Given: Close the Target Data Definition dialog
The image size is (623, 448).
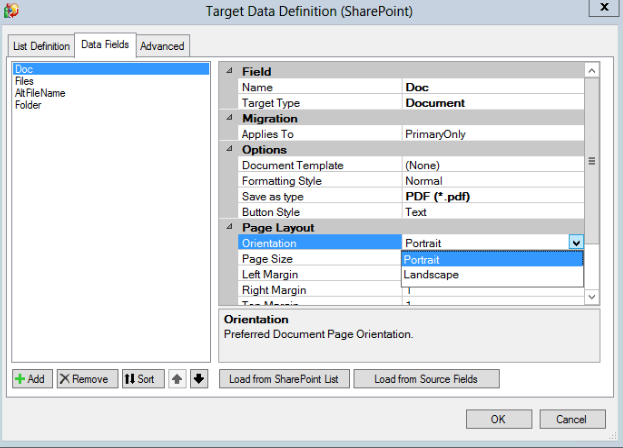Looking at the screenshot, I should [604, 7].
